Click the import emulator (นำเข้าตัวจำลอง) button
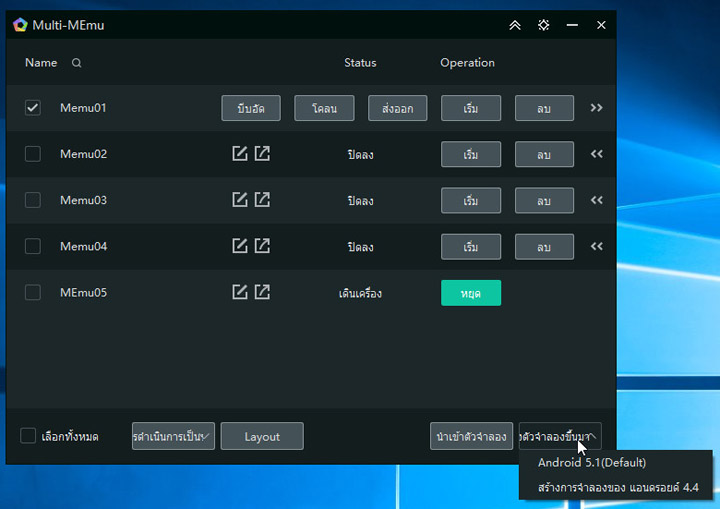Viewport: 720px width, 509px height. pyautogui.click(x=472, y=436)
